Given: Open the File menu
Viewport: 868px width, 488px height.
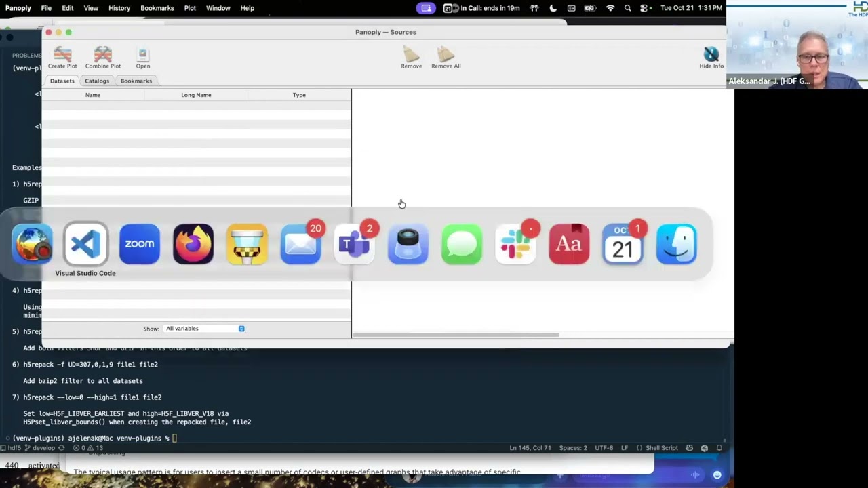Looking at the screenshot, I should coord(46,8).
